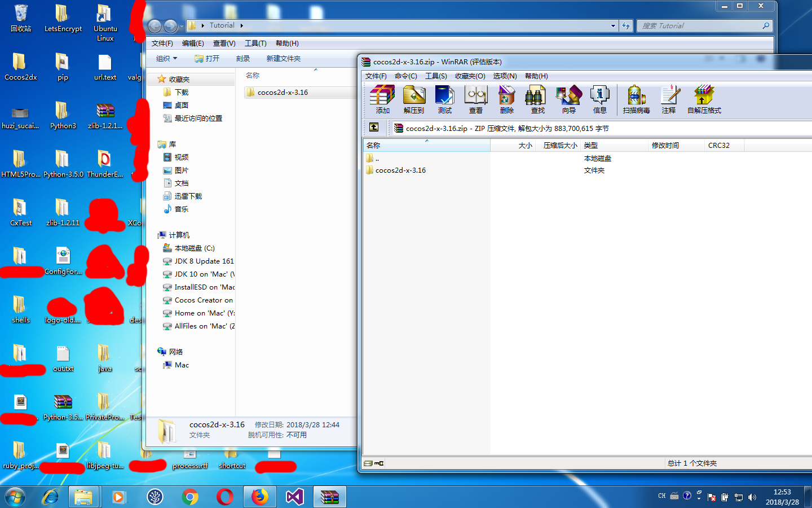
Task: Click the Comment (注释) icon
Action: click(669, 99)
